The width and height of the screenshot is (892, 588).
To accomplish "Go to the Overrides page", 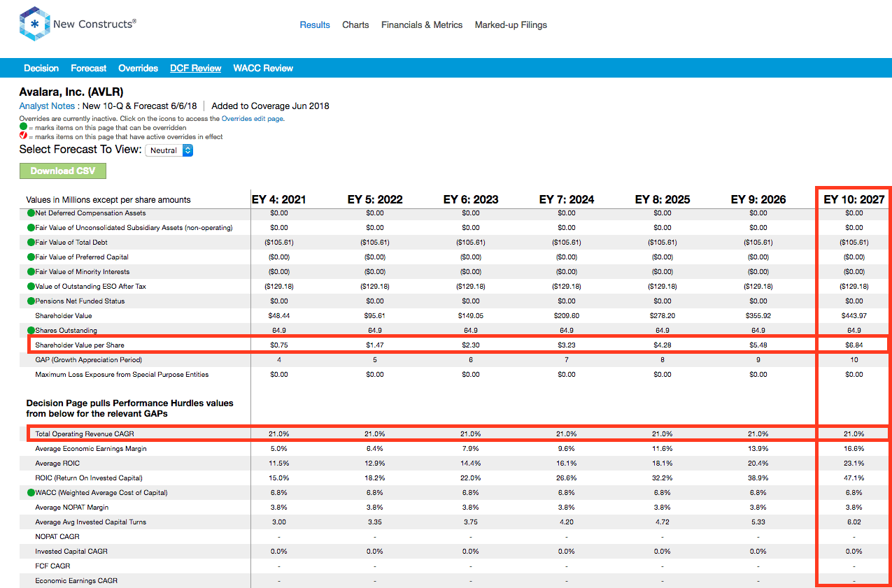I will (138, 68).
